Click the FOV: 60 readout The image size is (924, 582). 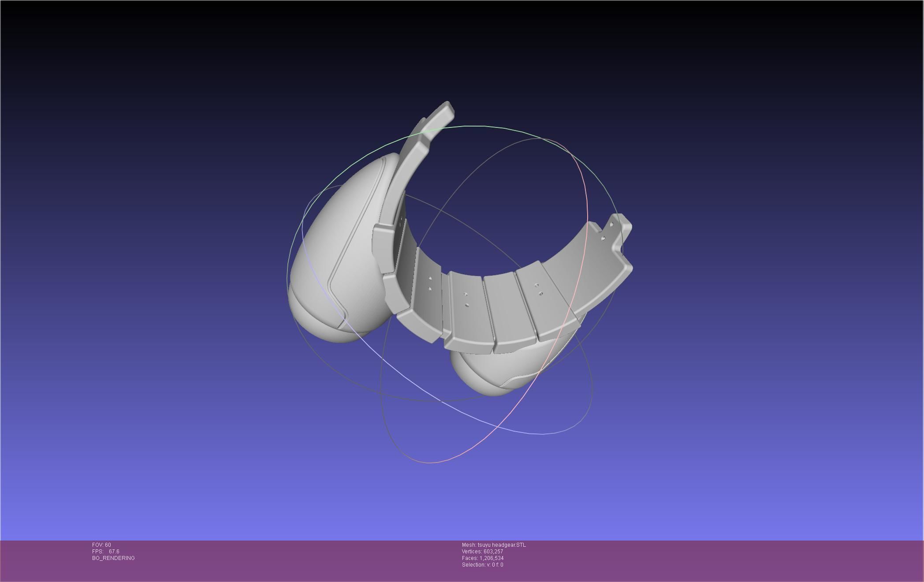pyautogui.click(x=101, y=545)
